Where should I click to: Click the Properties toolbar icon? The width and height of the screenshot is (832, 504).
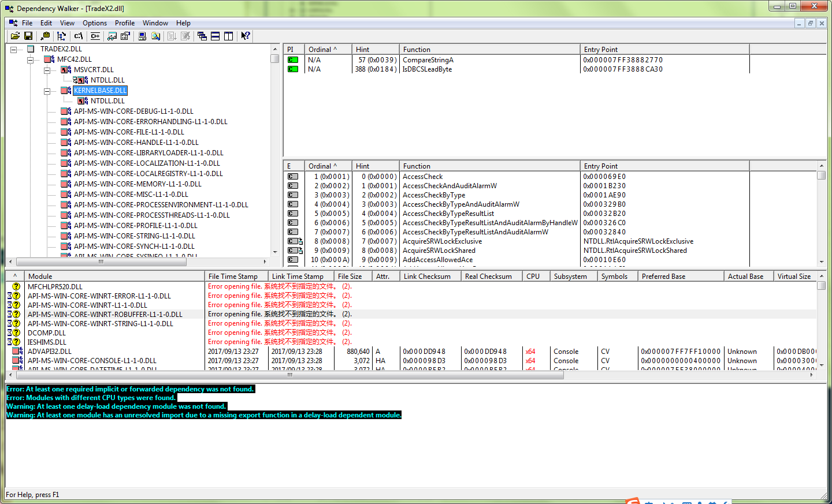click(125, 36)
